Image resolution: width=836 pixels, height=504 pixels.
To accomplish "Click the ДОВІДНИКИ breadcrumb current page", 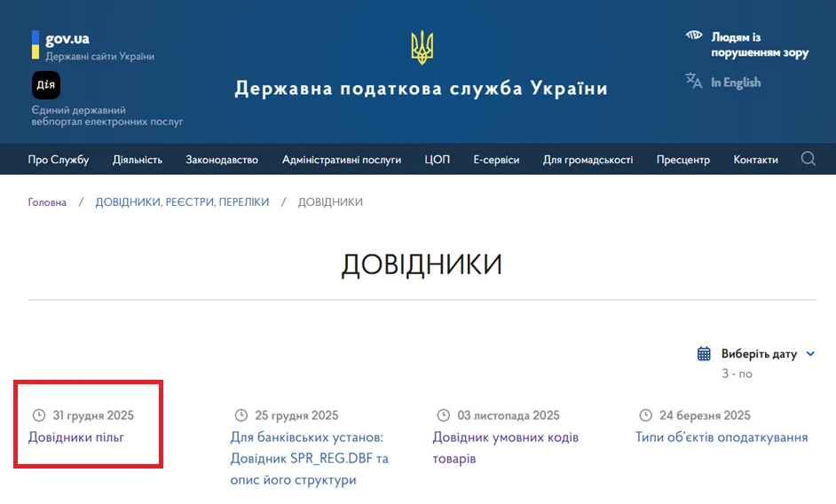I will pos(330,202).
